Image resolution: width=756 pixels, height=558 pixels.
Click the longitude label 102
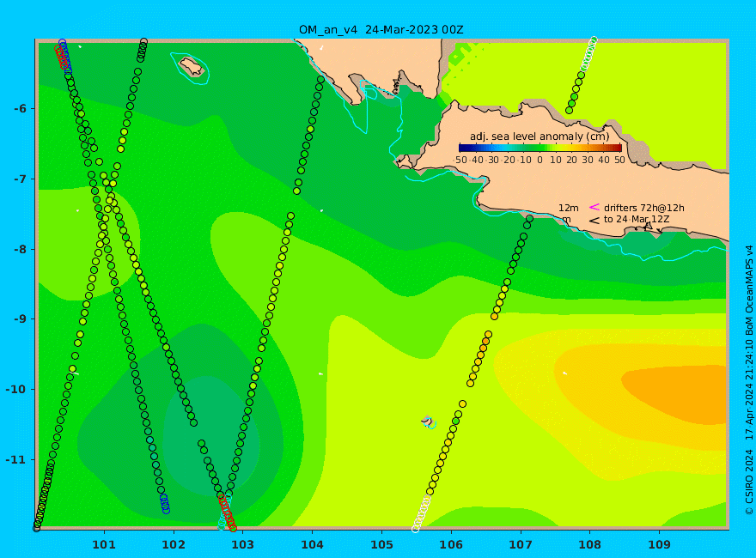click(x=173, y=544)
